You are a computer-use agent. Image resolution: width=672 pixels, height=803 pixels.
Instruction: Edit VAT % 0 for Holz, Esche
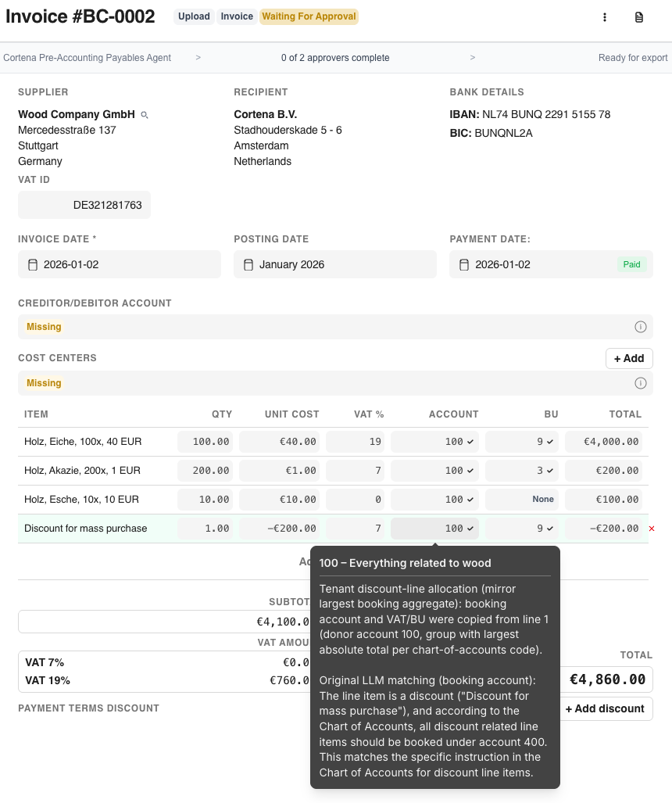(x=356, y=500)
